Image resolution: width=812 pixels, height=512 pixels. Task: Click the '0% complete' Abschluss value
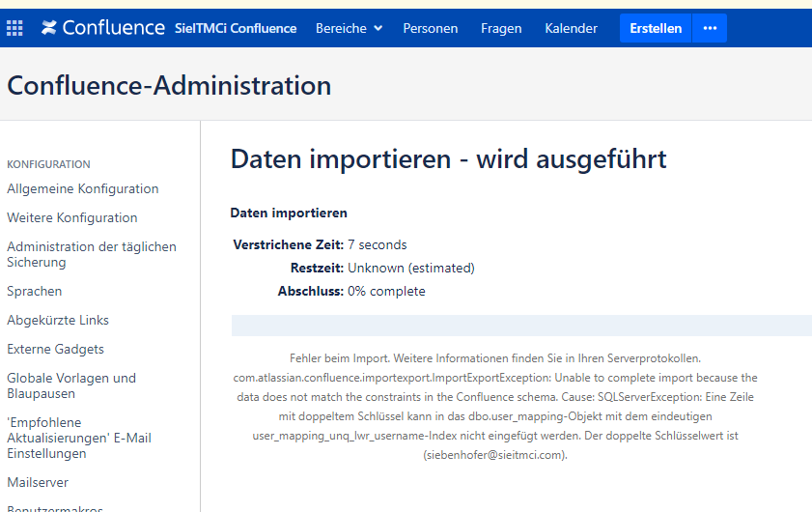tap(386, 291)
